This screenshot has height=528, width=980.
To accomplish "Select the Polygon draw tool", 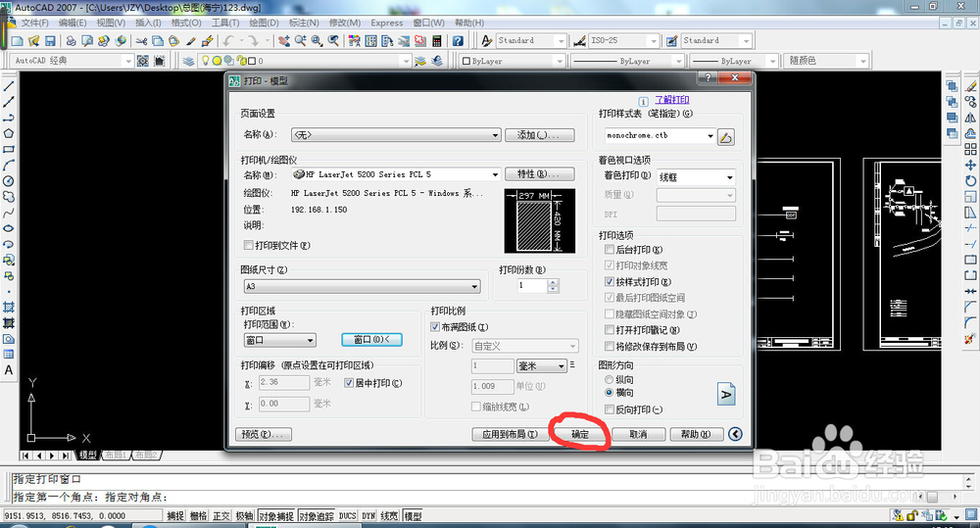I will 9,134.
